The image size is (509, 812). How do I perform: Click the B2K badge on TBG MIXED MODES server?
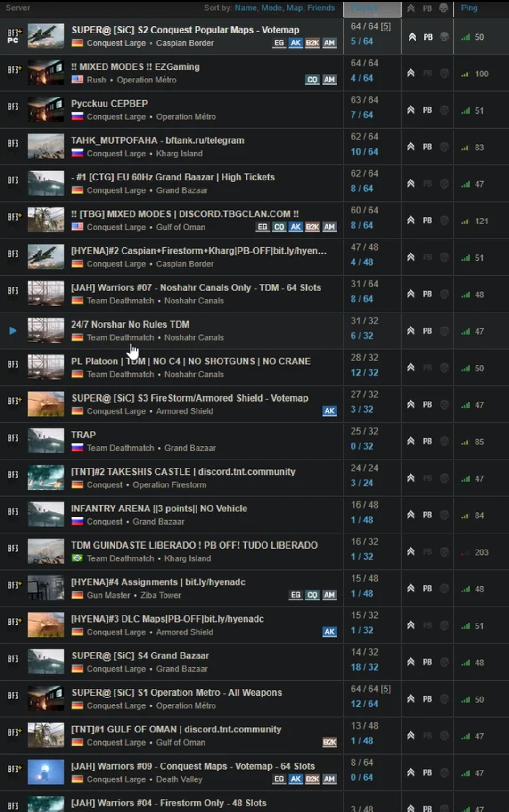click(312, 227)
